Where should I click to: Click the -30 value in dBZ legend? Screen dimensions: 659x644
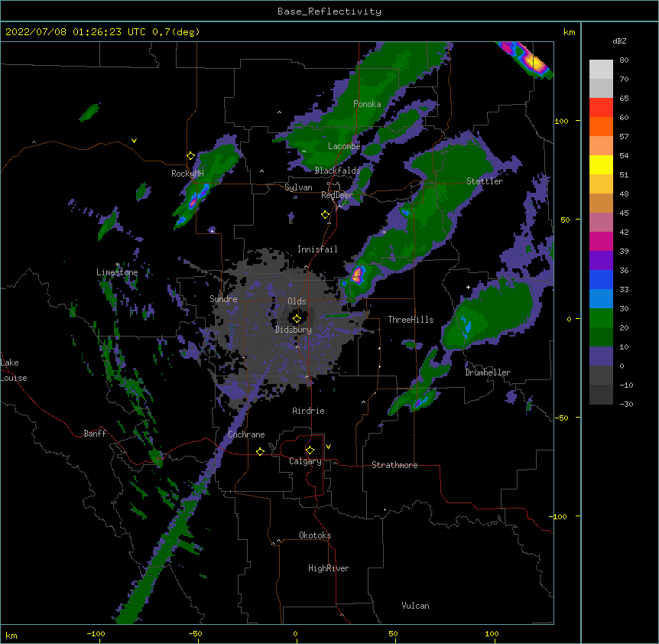pos(626,404)
